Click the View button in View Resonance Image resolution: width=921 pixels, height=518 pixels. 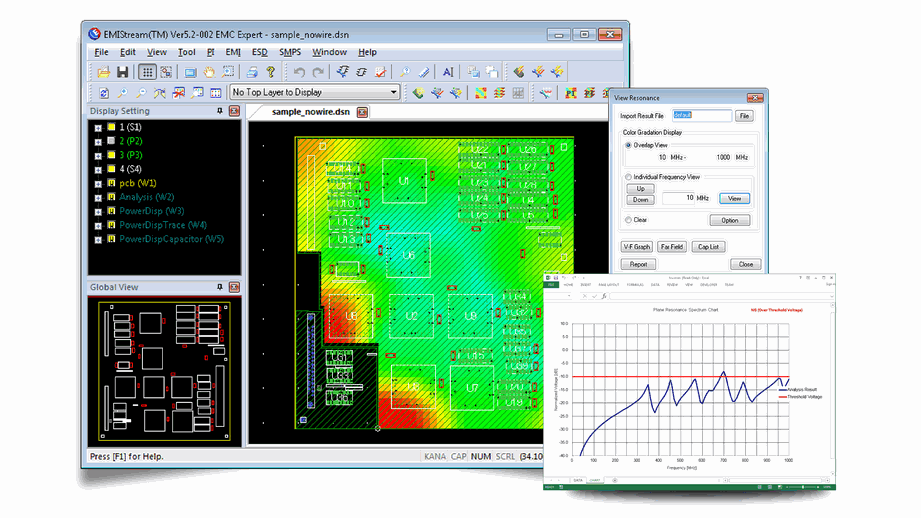click(734, 199)
